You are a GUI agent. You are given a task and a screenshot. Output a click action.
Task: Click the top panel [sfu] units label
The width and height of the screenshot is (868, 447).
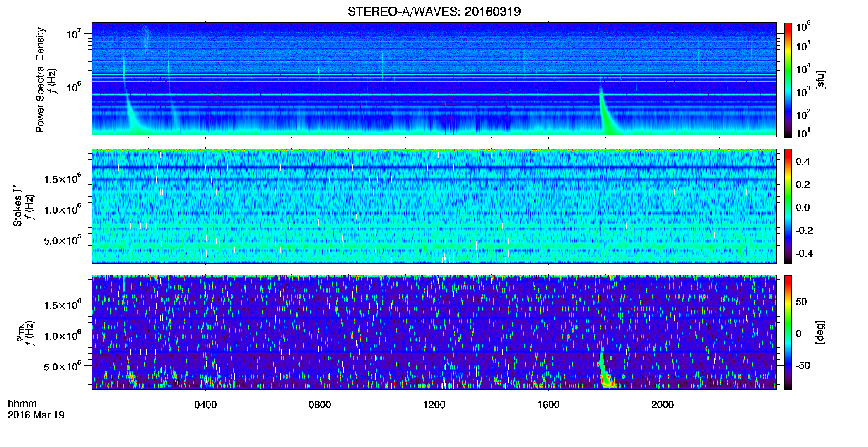pyautogui.click(x=820, y=80)
